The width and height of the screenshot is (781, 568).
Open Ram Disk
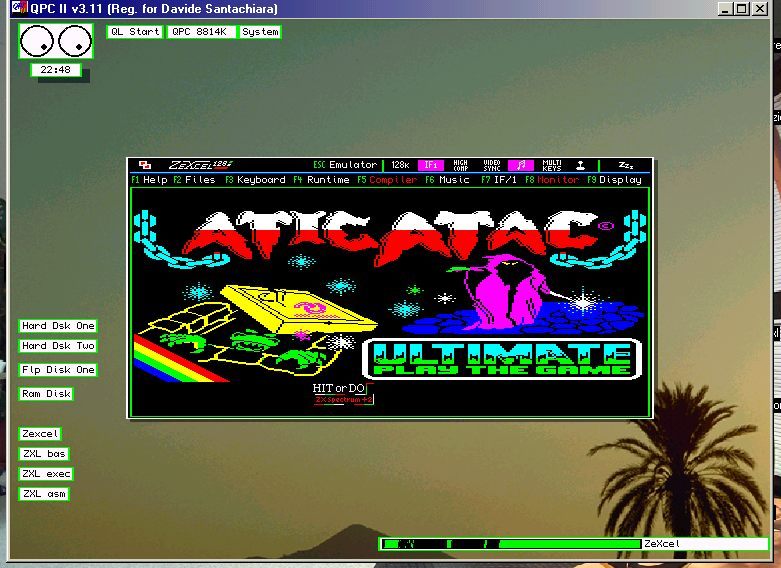(46, 394)
